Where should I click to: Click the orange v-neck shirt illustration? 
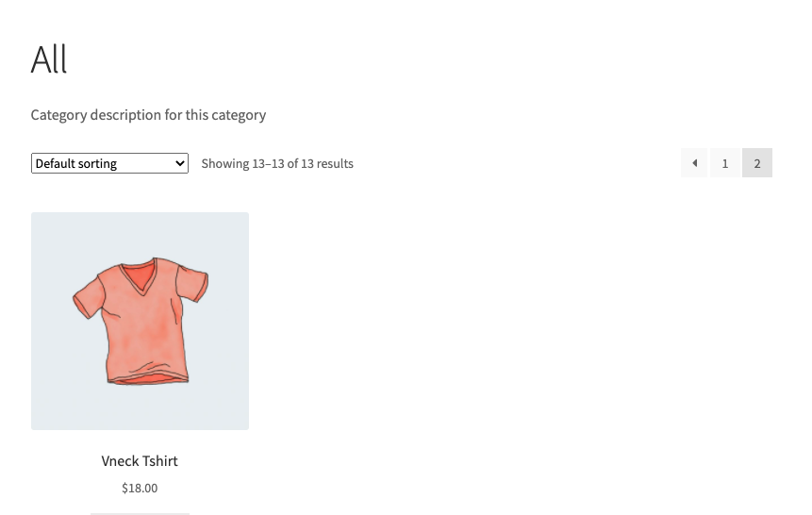(141, 321)
